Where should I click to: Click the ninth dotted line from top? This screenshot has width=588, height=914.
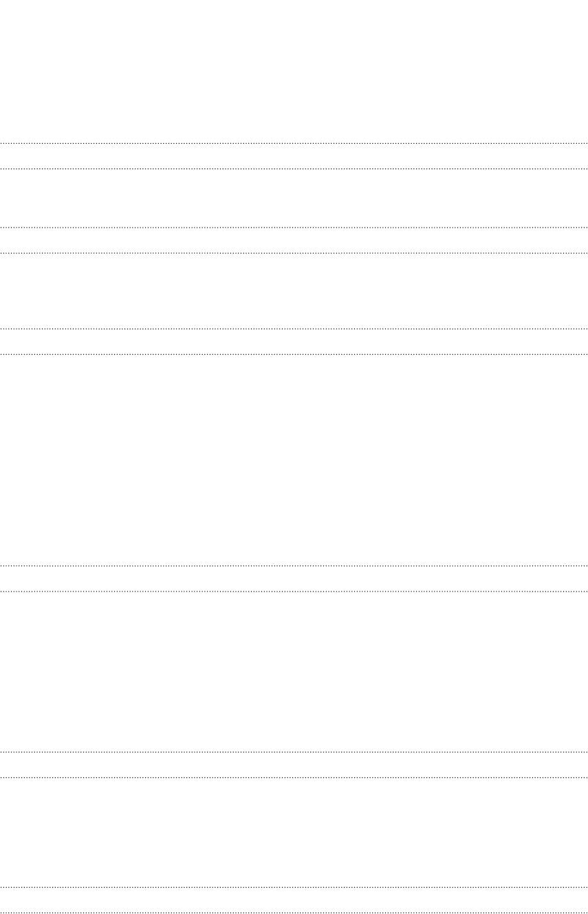(294, 752)
